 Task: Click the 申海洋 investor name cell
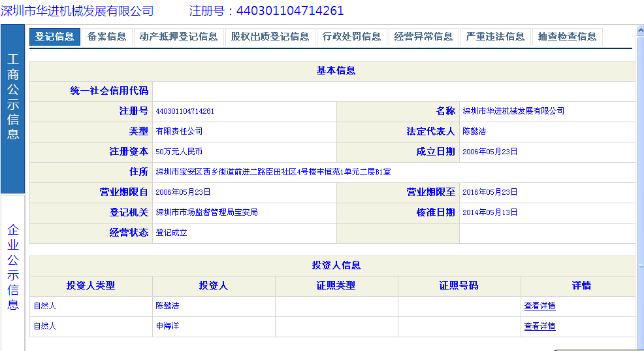click(167, 326)
